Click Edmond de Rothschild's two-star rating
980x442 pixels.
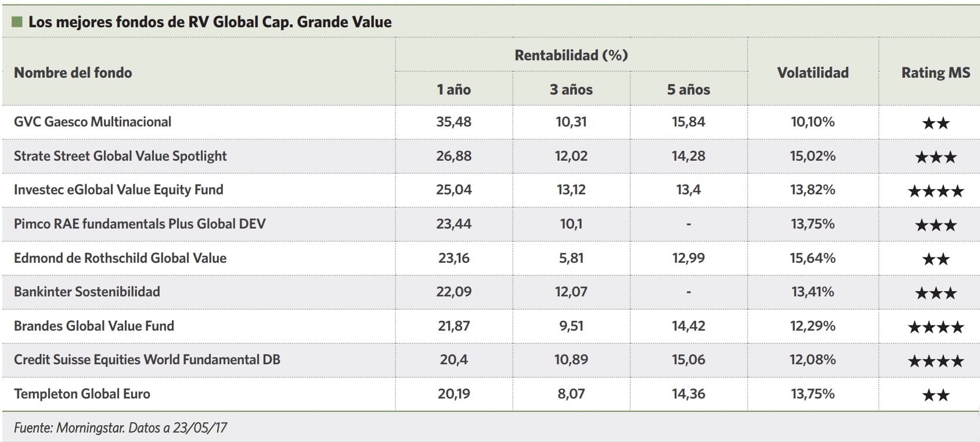point(935,259)
